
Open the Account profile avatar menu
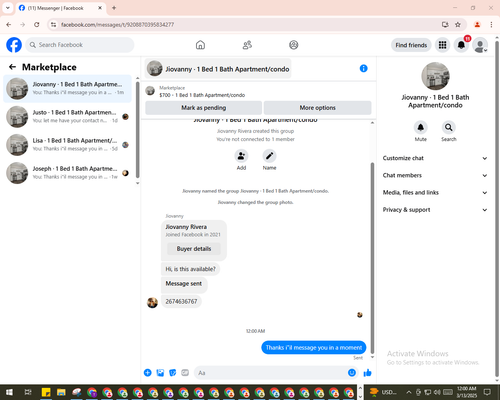pyautogui.click(x=480, y=45)
